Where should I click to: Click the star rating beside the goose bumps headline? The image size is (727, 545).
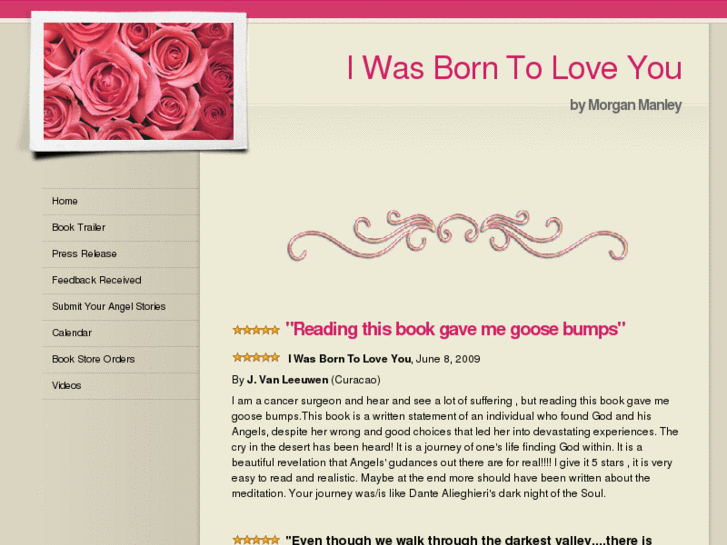(x=256, y=330)
